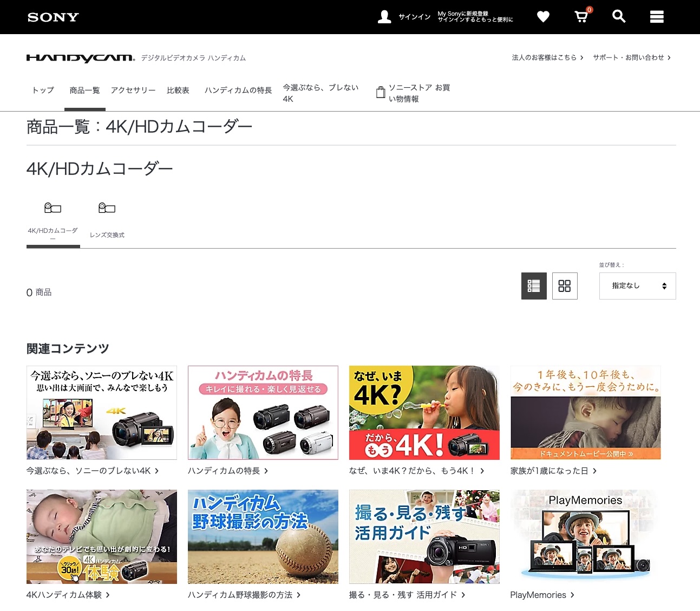This screenshot has height=611, width=700.
Task: Open サポート・お問い合わせ link
Action: click(x=631, y=57)
